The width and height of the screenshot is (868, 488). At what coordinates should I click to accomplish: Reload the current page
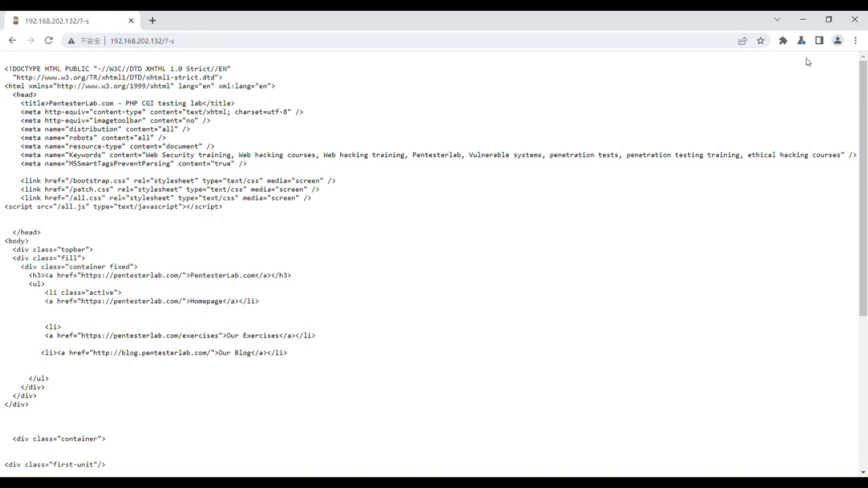coord(49,41)
